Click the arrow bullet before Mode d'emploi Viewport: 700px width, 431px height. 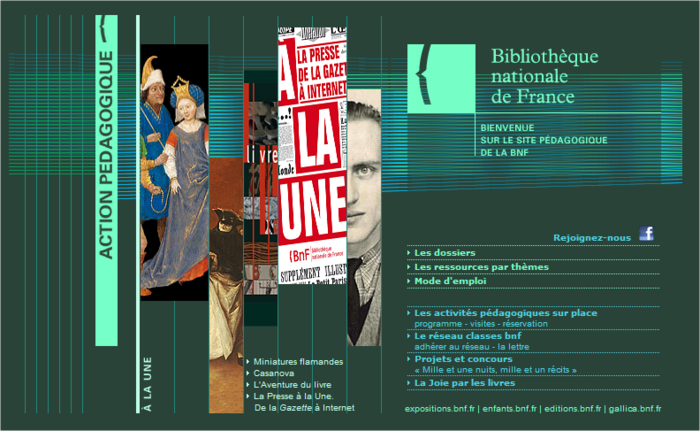click(x=408, y=281)
